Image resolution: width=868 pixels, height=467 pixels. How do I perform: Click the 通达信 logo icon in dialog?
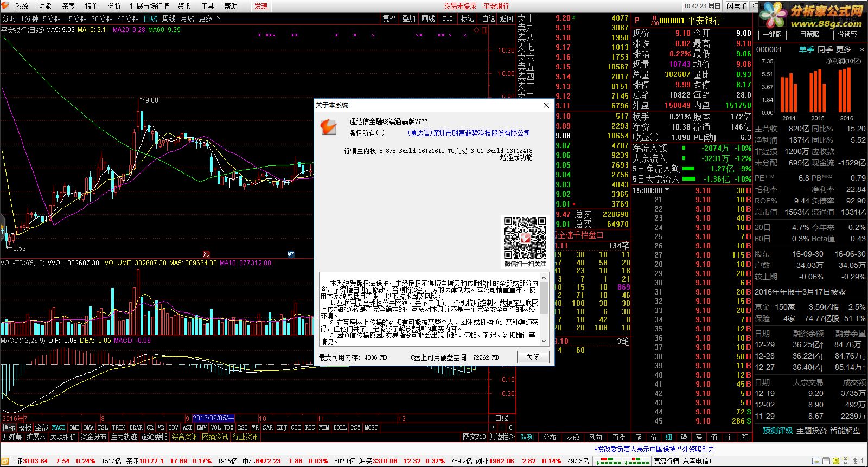point(329,127)
